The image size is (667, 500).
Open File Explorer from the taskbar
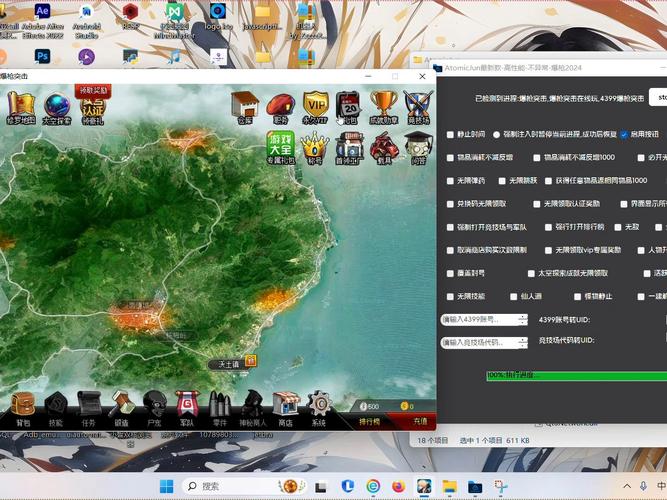(x=449, y=486)
